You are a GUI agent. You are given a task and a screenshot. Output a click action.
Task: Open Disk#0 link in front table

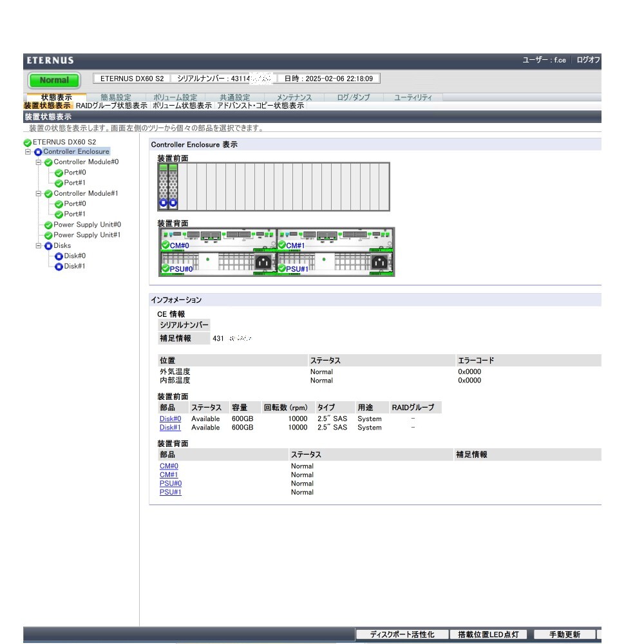click(170, 419)
